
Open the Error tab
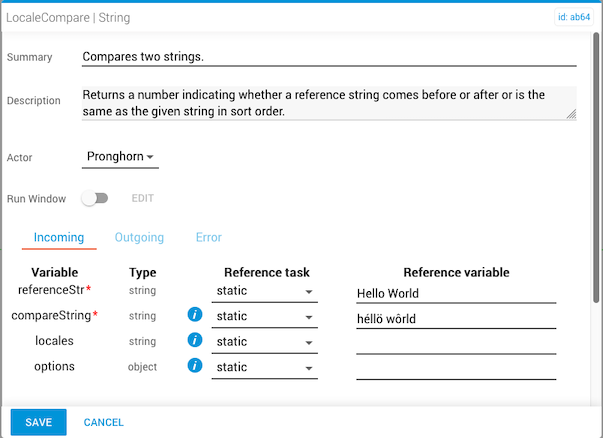point(209,238)
